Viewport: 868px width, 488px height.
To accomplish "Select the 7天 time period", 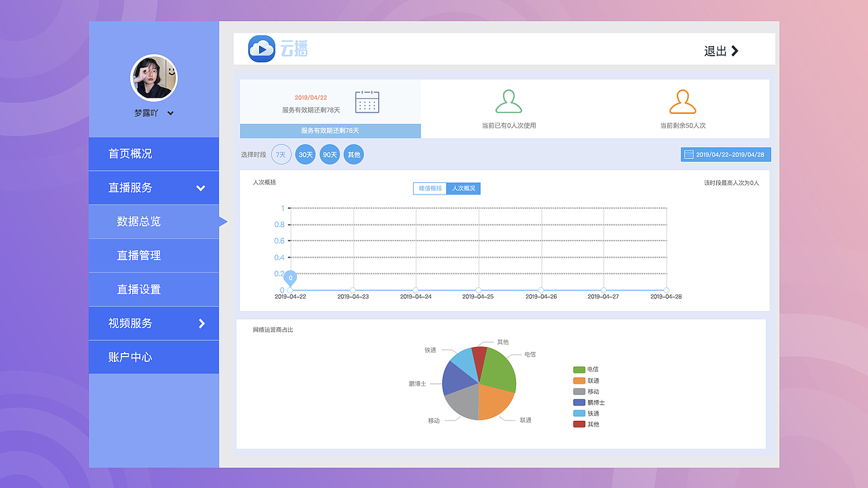I will tap(281, 155).
